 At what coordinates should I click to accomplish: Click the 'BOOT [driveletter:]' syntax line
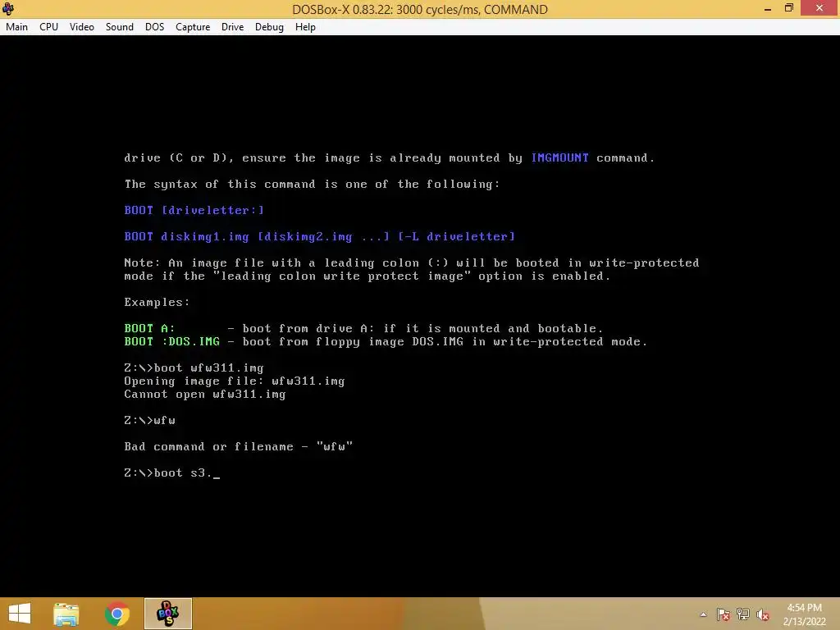click(x=194, y=211)
